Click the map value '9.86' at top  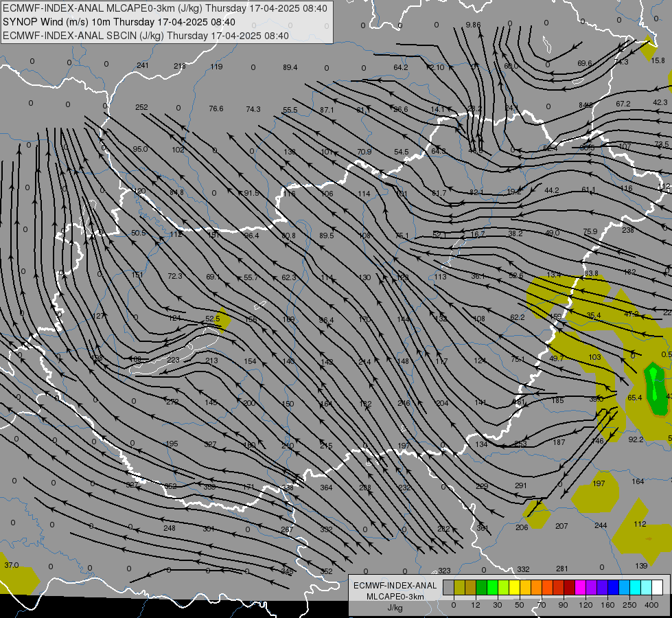point(473,25)
